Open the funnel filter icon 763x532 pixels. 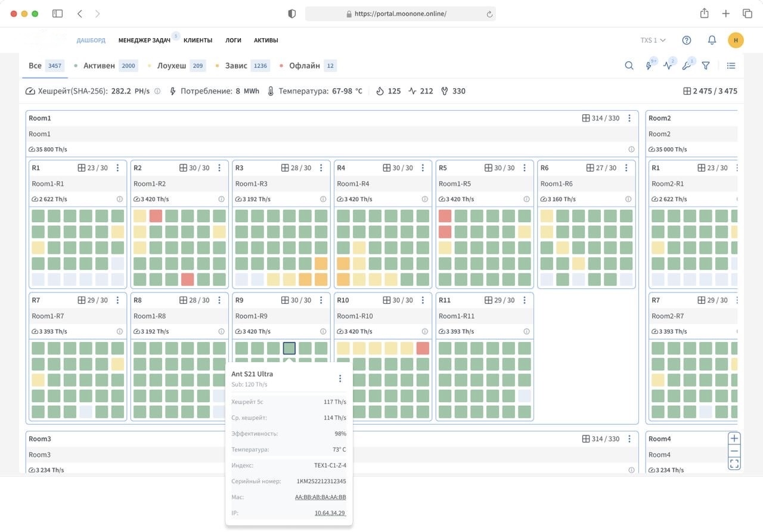[x=706, y=66]
